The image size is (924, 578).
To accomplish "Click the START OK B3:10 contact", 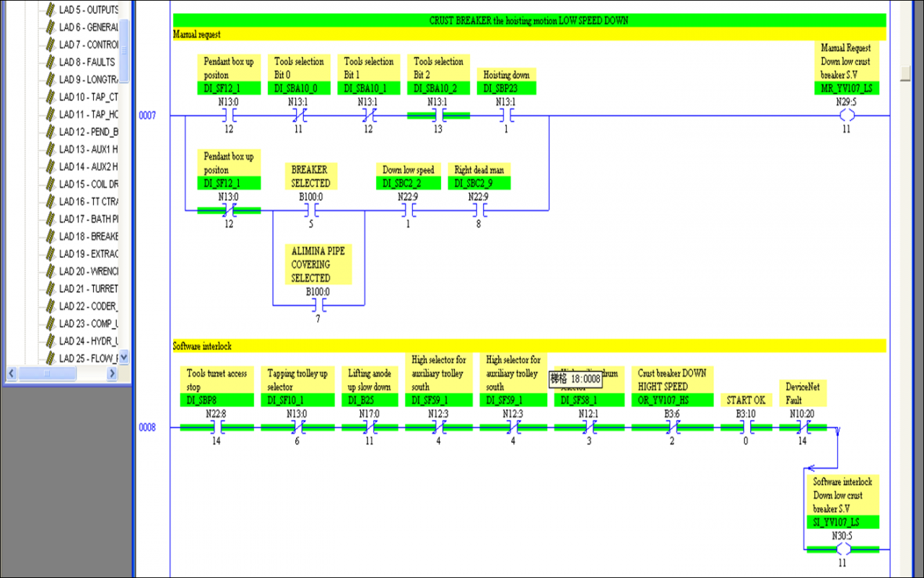I will click(x=746, y=428).
